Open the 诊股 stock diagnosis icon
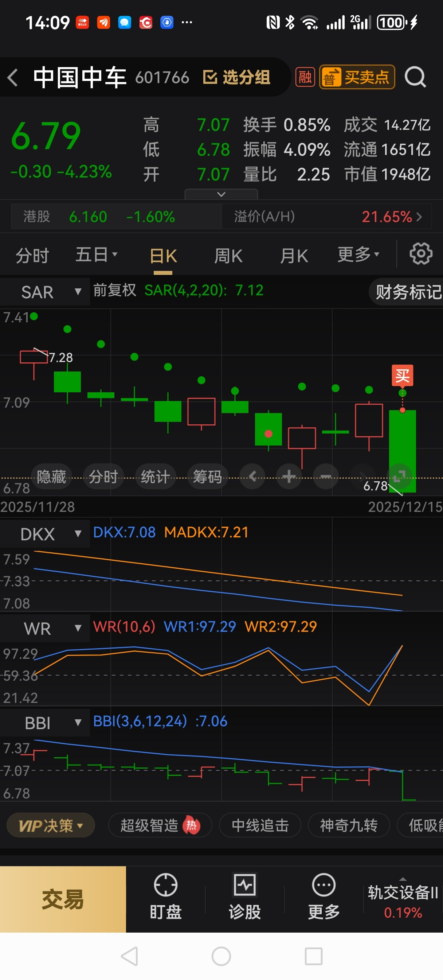This screenshot has width=443, height=980. tap(244, 897)
